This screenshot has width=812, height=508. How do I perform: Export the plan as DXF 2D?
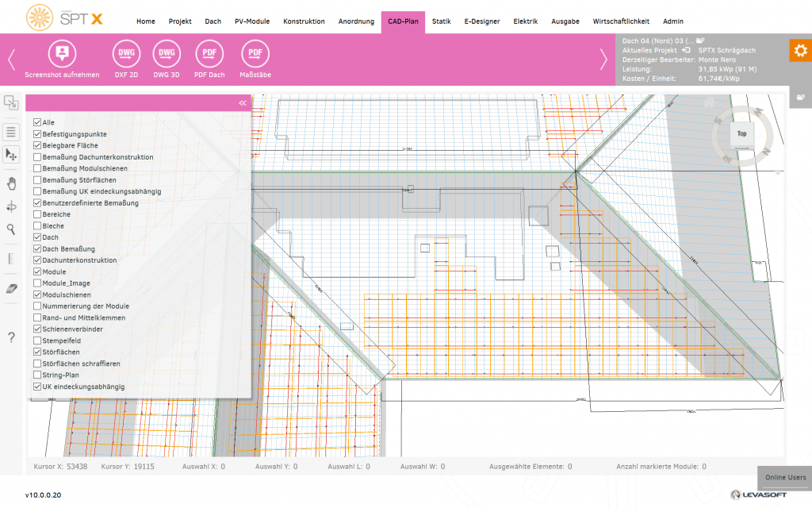point(125,53)
